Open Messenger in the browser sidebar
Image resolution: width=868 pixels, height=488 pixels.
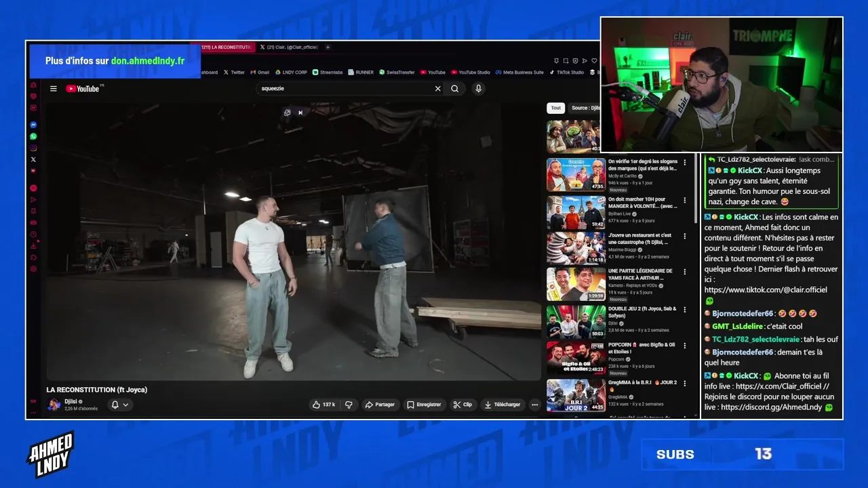33,125
